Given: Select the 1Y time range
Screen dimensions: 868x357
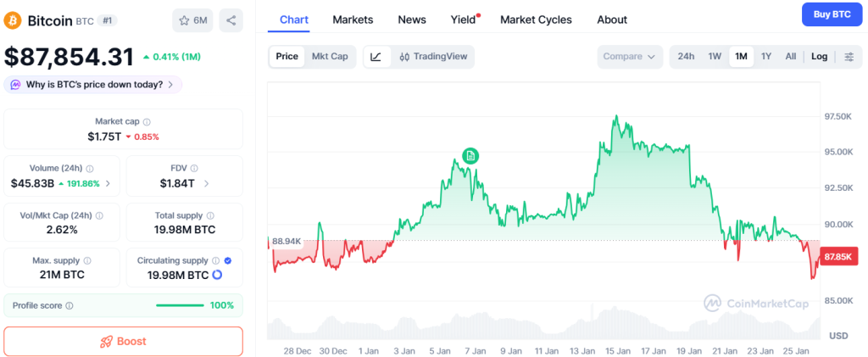Looking at the screenshot, I should click(766, 57).
